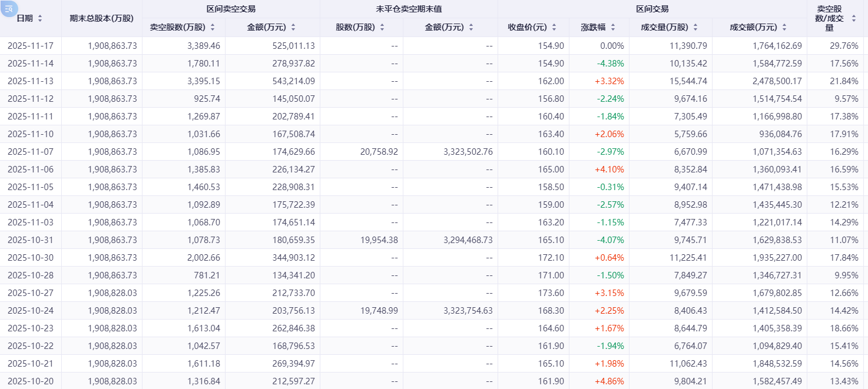Select the 2025-11-17 row date cell
Viewport: 868px width, 389px height.
(x=31, y=46)
